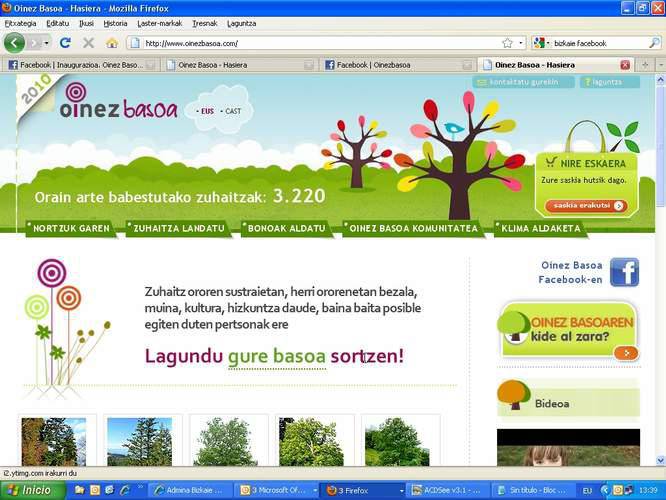Screen dimensions: 666x500
Task: Click the forward navigation arrow
Action: [35, 43]
